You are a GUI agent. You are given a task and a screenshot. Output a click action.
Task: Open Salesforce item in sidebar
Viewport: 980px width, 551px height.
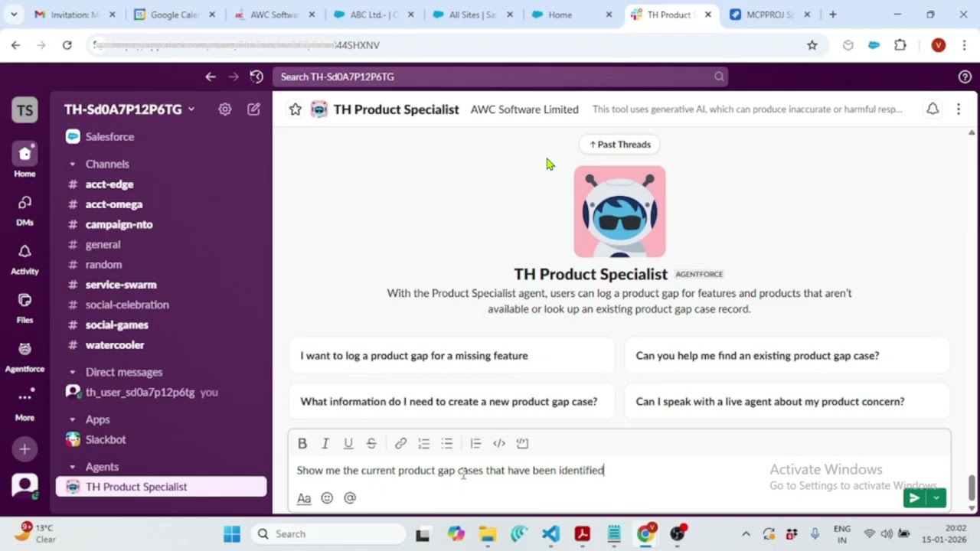click(x=161, y=137)
